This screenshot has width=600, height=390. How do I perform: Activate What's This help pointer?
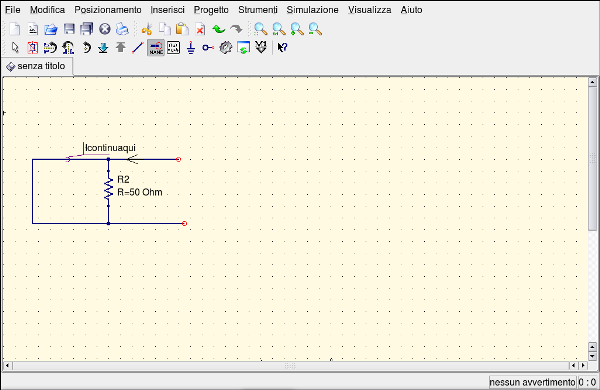[282, 47]
